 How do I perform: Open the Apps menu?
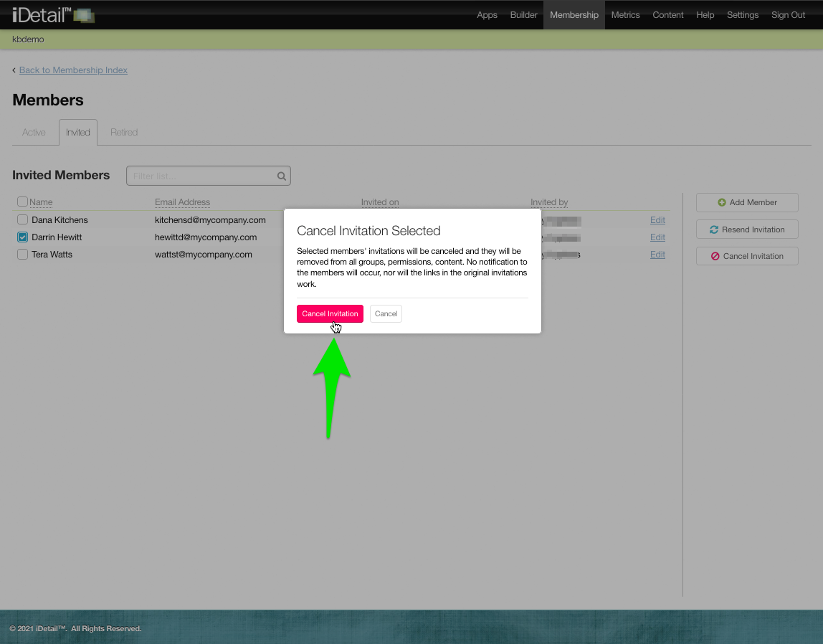[x=487, y=14]
